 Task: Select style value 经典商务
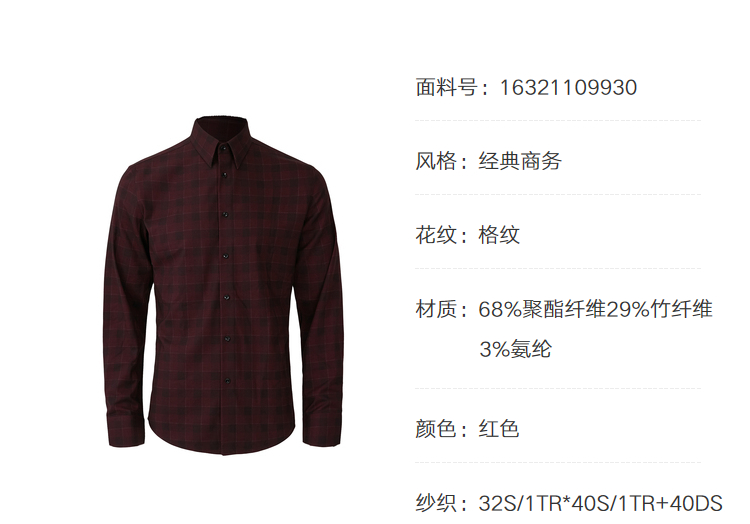click(520, 161)
